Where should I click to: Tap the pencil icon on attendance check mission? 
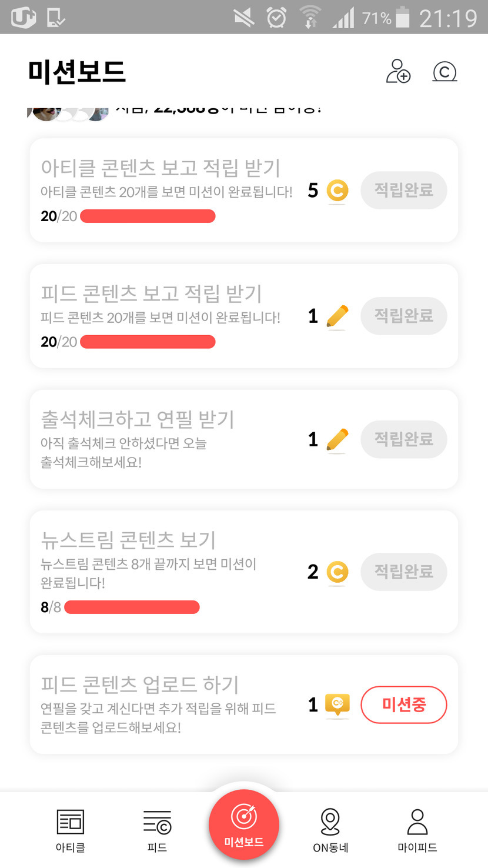coord(337,440)
